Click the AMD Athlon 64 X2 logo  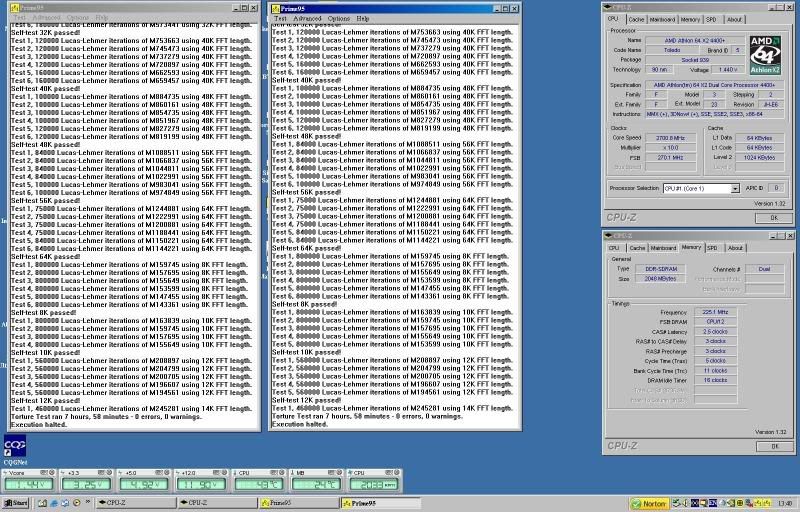click(x=765, y=55)
